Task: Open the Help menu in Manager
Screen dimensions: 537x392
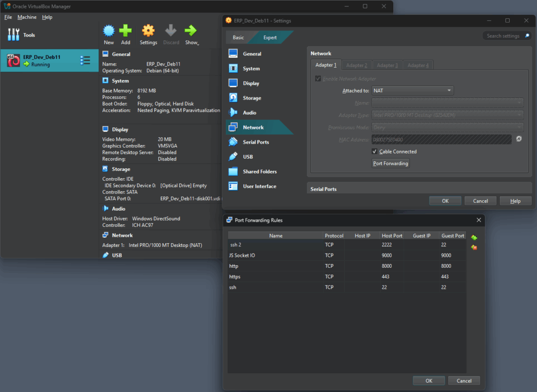Action: [47, 17]
